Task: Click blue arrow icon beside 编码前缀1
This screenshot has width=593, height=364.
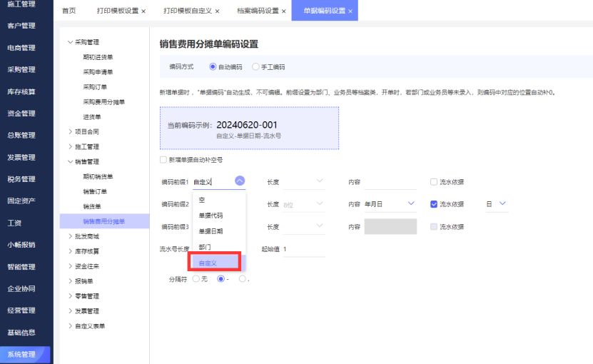Action: point(240,182)
